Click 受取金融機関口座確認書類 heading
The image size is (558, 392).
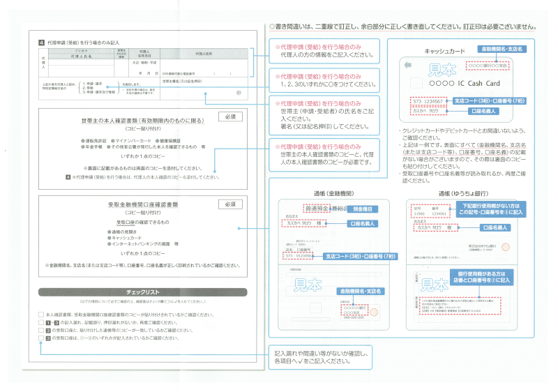[x=143, y=204]
